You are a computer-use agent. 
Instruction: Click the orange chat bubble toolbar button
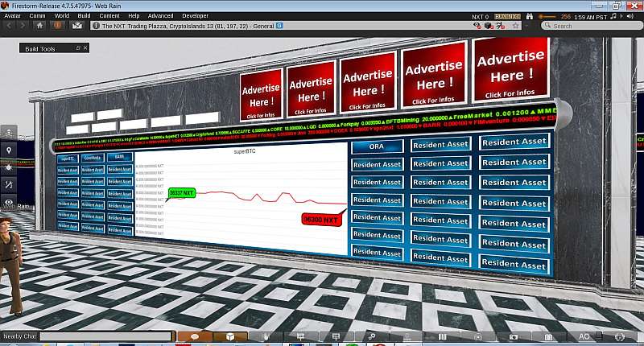tap(195, 336)
